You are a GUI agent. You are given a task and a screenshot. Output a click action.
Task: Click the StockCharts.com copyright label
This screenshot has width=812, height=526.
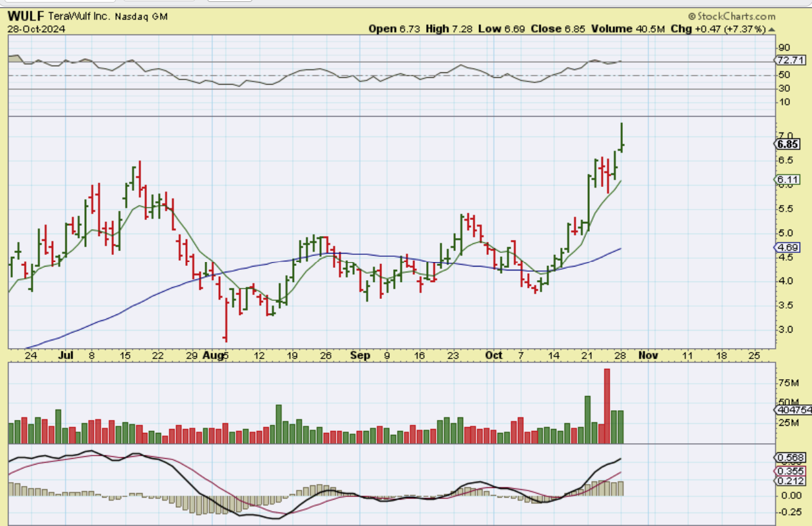click(x=731, y=16)
